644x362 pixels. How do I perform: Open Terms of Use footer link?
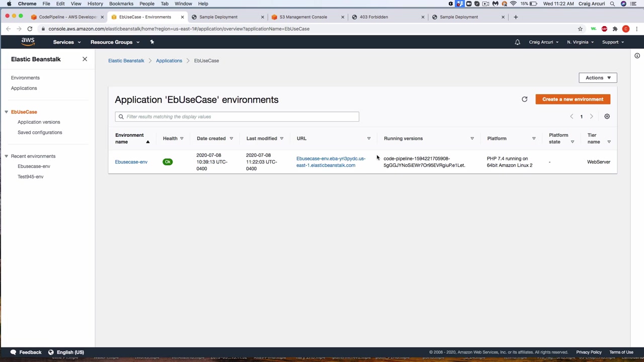pyautogui.click(x=621, y=352)
